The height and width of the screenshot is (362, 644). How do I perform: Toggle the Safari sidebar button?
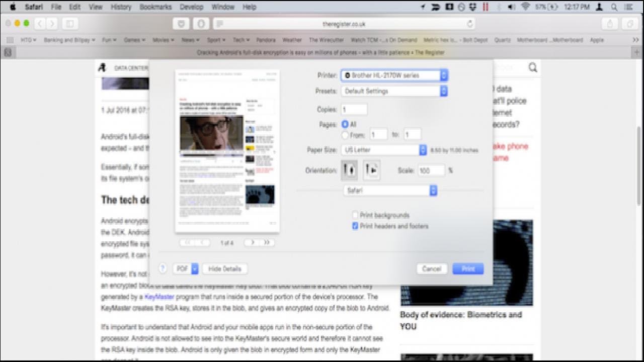tap(70, 24)
